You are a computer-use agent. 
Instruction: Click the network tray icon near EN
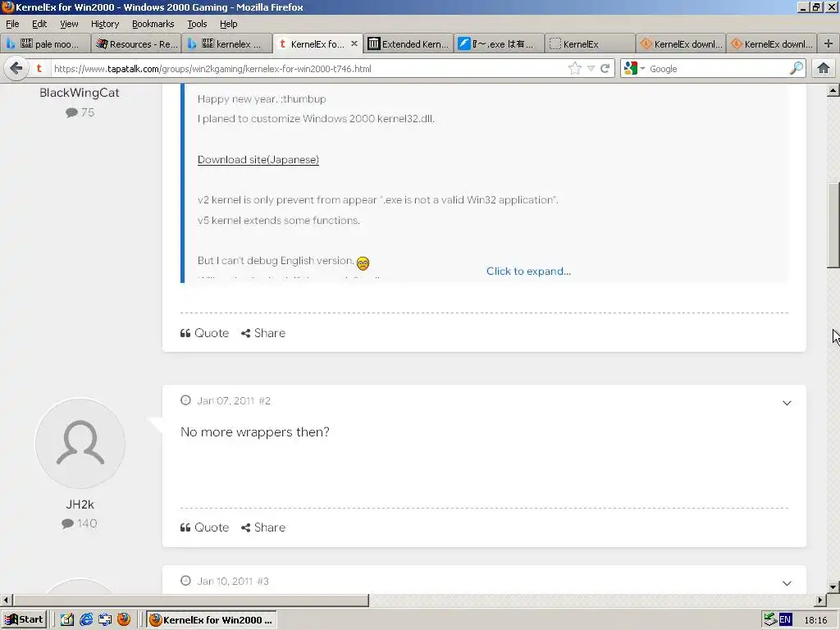(770, 620)
